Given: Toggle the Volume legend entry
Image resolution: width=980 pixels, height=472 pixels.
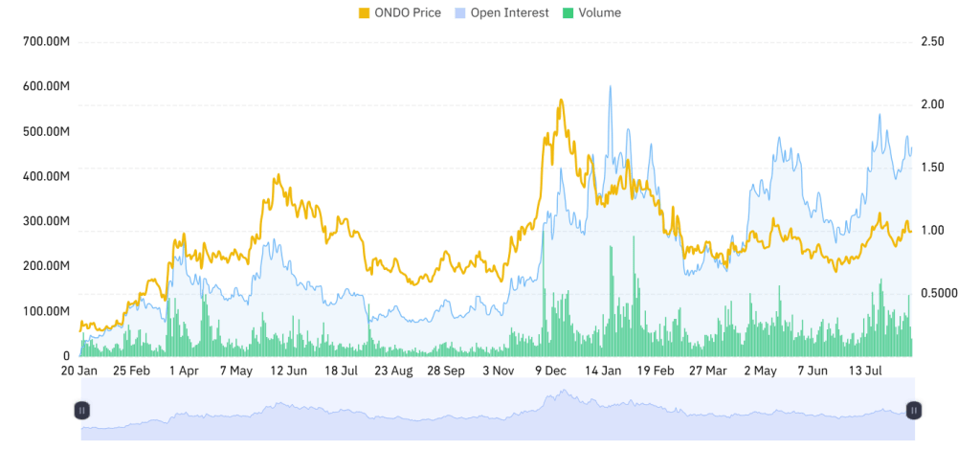Looking at the screenshot, I should [590, 12].
